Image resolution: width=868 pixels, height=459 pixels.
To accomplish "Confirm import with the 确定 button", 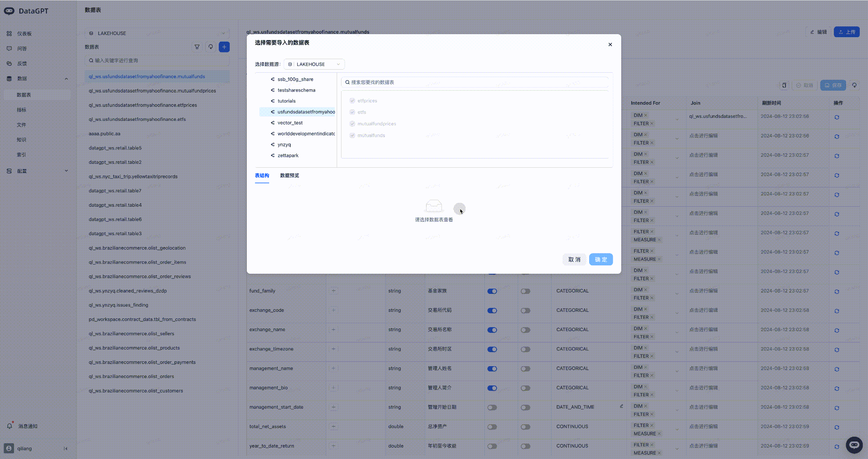I will 601,260.
